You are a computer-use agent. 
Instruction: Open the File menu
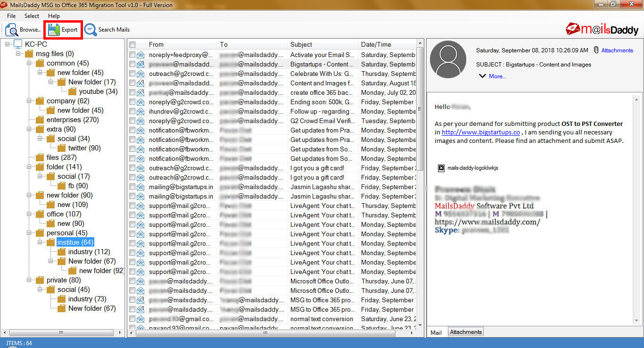[x=11, y=16]
